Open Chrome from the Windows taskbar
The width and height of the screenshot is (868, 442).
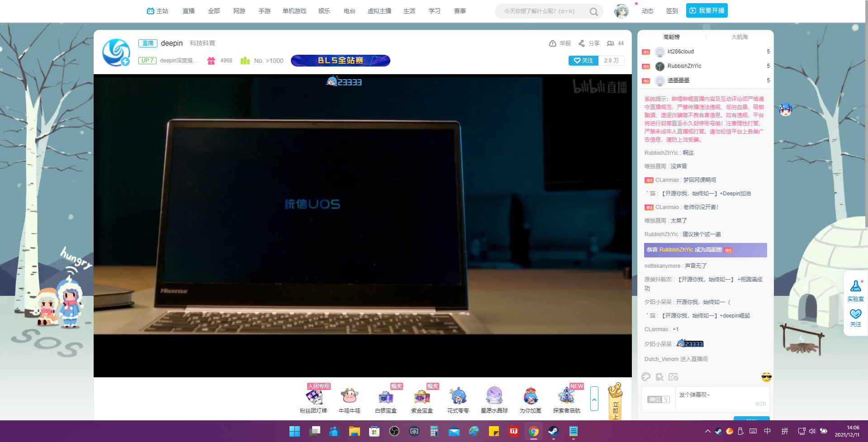[534, 431]
